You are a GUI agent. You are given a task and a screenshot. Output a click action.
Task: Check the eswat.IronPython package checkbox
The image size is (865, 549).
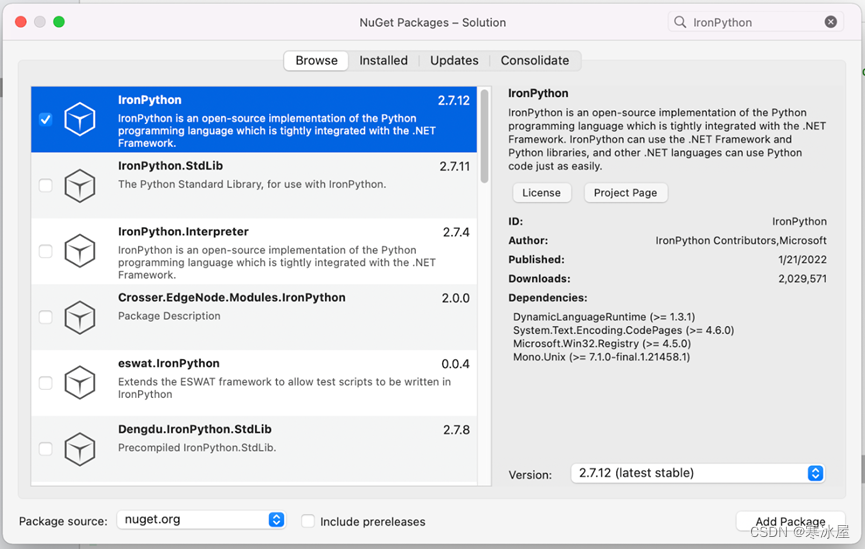pos(45,383)
